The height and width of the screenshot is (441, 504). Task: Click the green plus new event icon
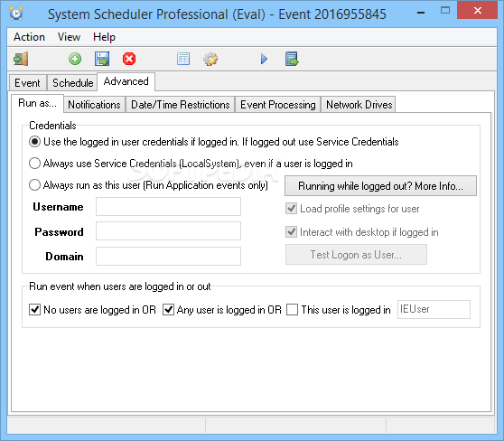75,59
